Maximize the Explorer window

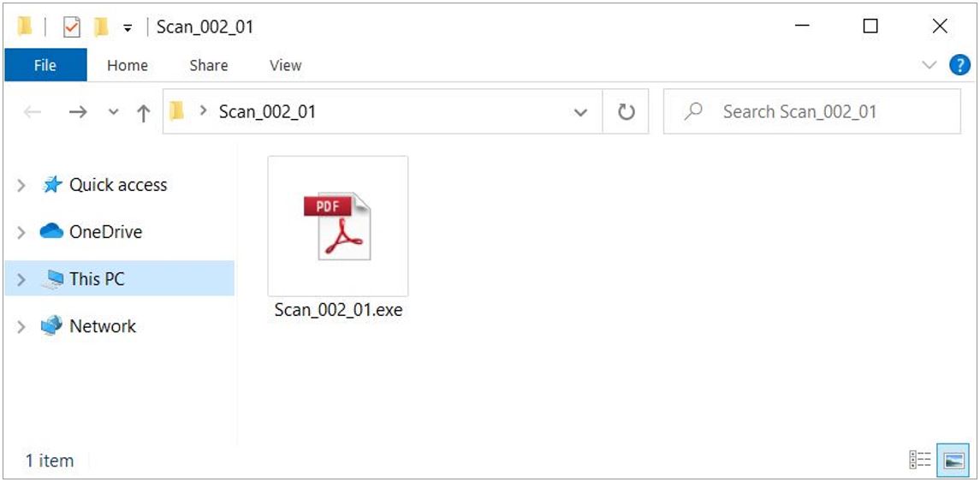coord(870,27)
